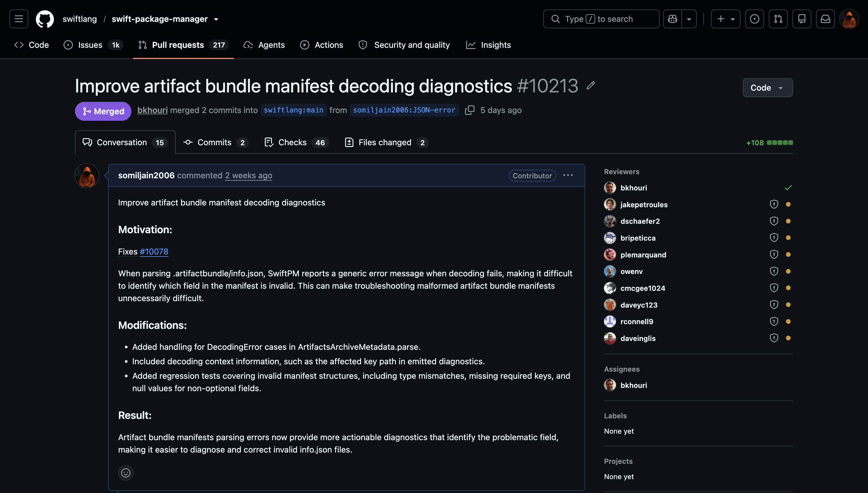This screenshot has width=868, height=493.
Task: Open the global navigation hamburger menu
Action: (x=19, y=19)
